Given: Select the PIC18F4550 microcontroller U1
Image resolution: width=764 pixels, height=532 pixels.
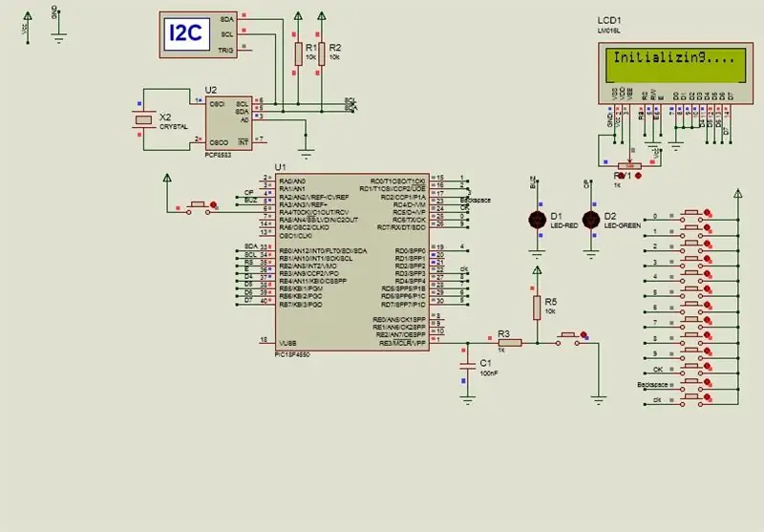Looking at the screenshot, I should pyautogui.click(x=351, y=262).
